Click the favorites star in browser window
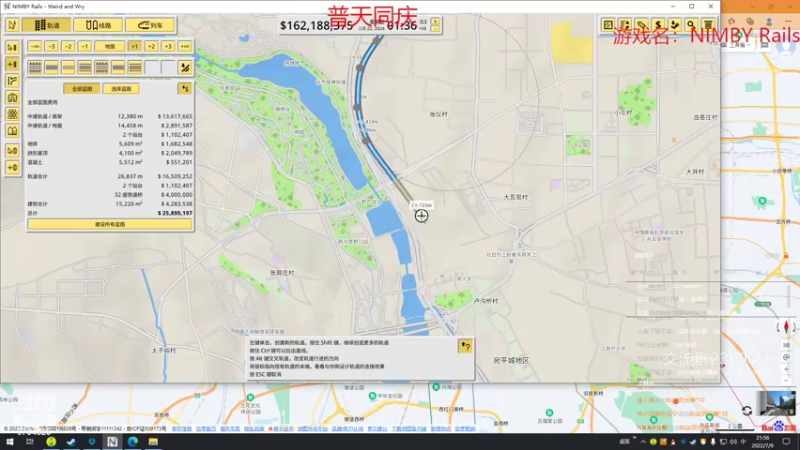This screenshot has height=450, width=800. (x=732, y=21)
